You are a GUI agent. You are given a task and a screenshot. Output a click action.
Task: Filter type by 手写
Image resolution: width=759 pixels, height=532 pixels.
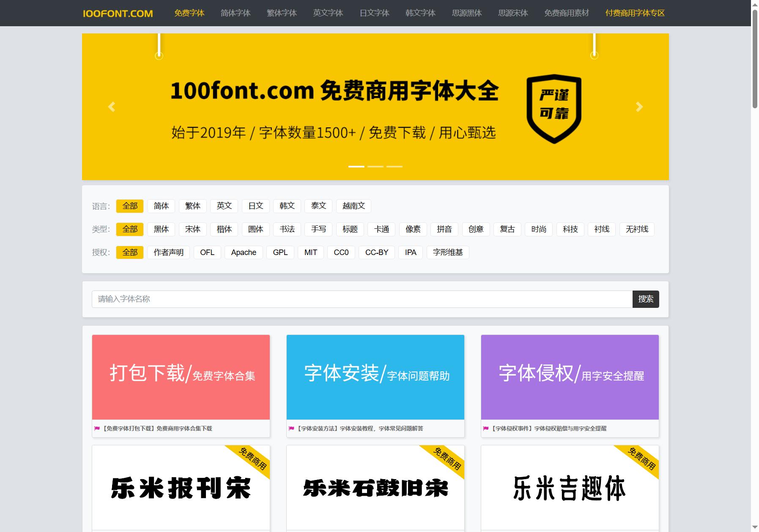point(318,229)
